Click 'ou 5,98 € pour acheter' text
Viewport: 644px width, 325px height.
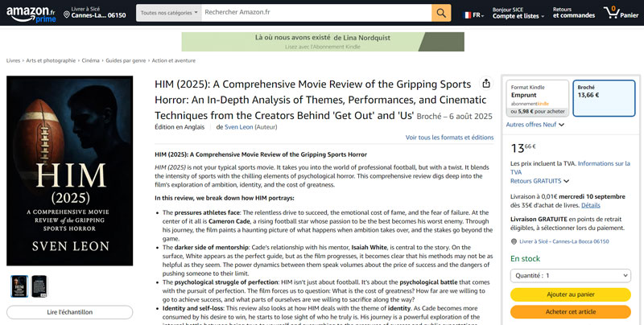coord(538,112)
